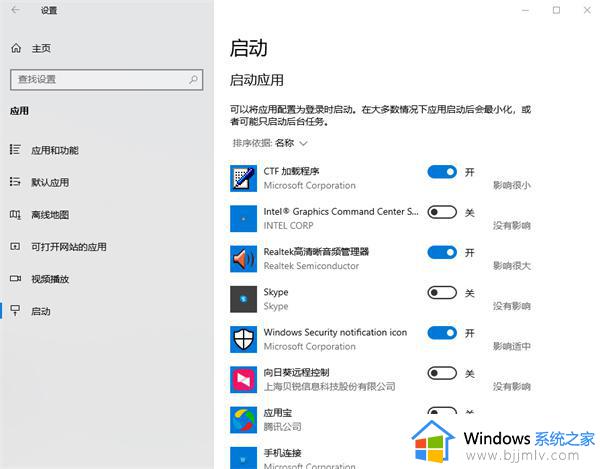This screenshot has width=600, height=469.
Task: Enable Skype startup toggle
Action: coord(442,293)
